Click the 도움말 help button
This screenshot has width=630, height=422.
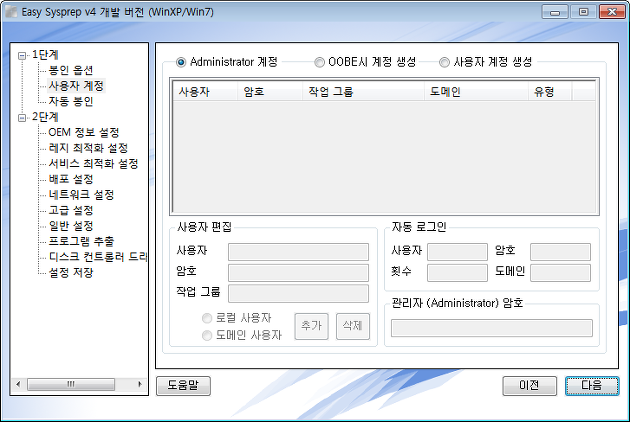click(183, 386)
